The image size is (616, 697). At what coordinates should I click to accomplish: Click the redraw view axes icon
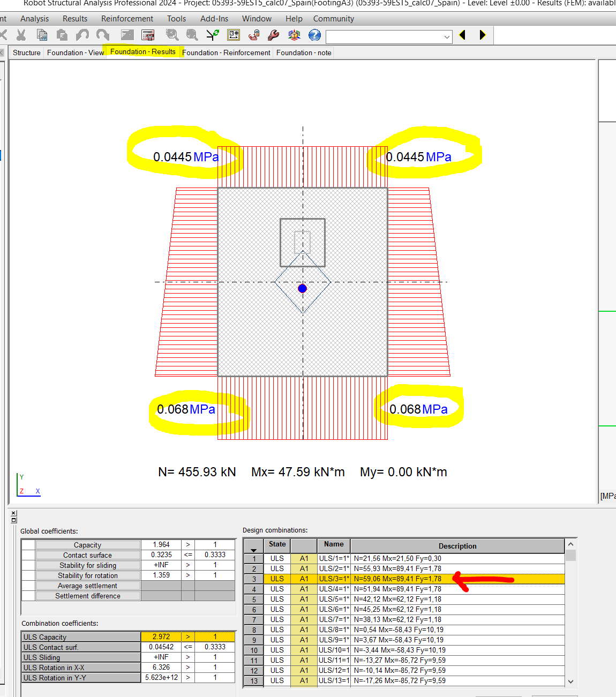pyautogui.click(x=213, y=35)
